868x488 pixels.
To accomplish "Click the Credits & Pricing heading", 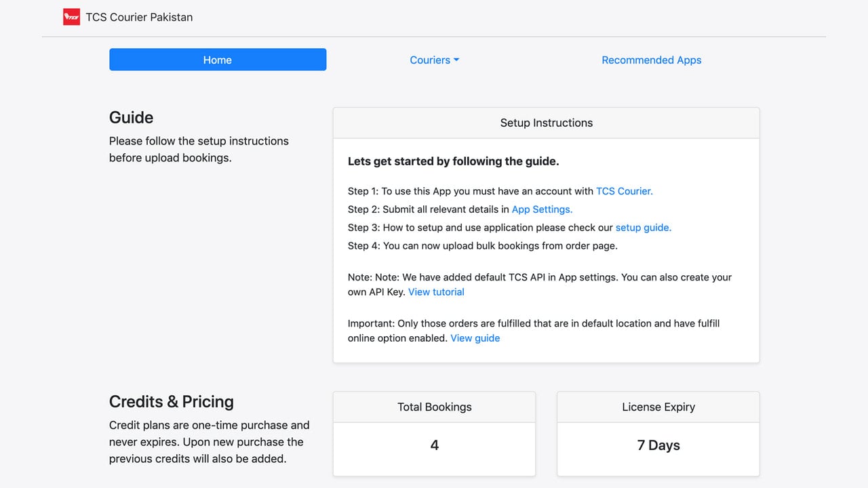I will coord(172,401).
